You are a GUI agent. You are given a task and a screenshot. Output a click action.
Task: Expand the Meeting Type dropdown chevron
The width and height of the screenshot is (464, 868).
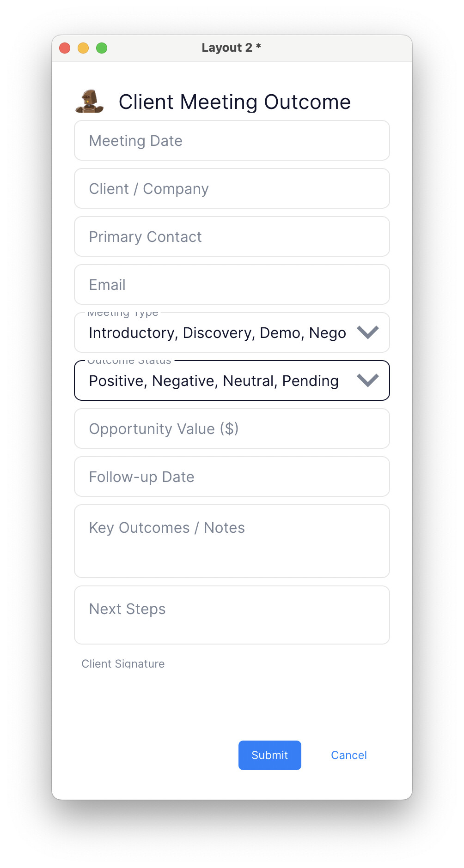[368, 332]
